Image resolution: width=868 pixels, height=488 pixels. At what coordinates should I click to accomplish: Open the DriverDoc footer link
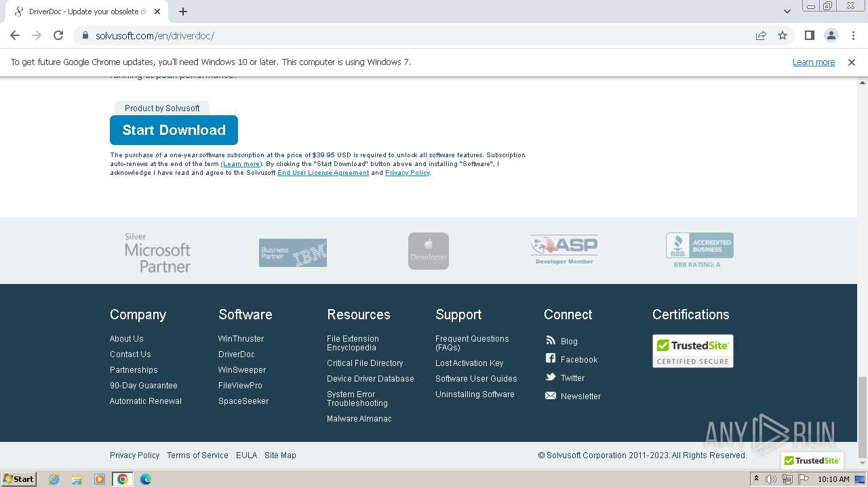pos(237,354)
